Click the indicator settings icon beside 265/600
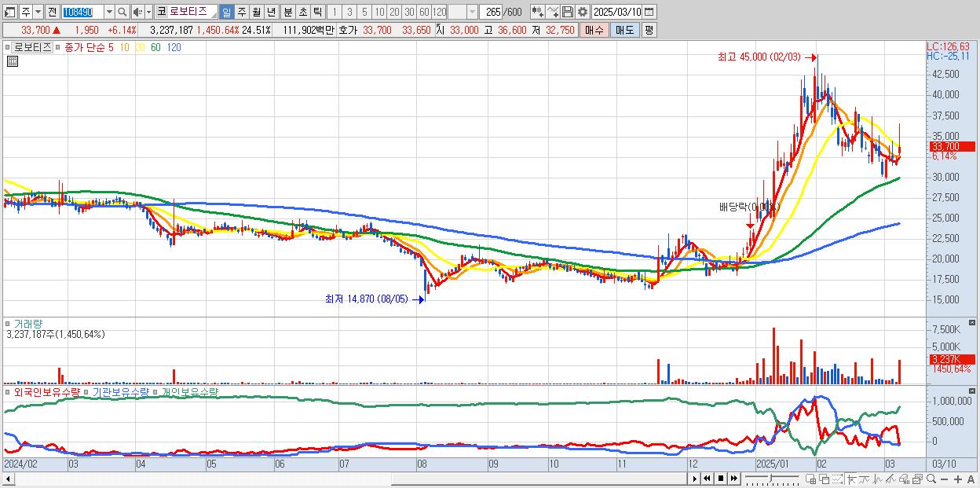The height and width of the screenshot is (488, 980). click(x=538, y=12)
